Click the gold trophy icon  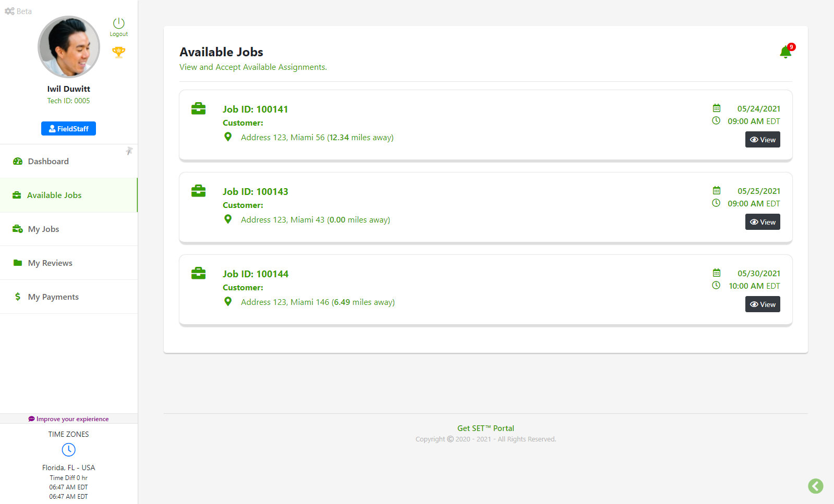(x=118, y=52)
